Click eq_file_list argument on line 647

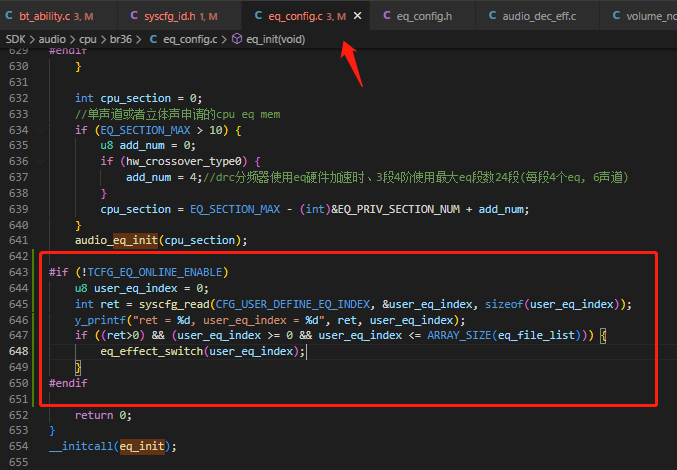pos(536,335)
